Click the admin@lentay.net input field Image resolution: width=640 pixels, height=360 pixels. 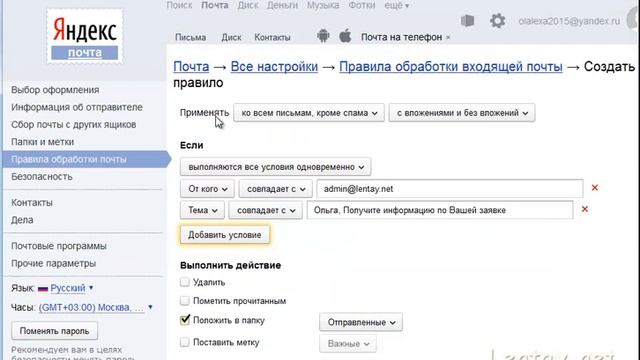(450, 189)
